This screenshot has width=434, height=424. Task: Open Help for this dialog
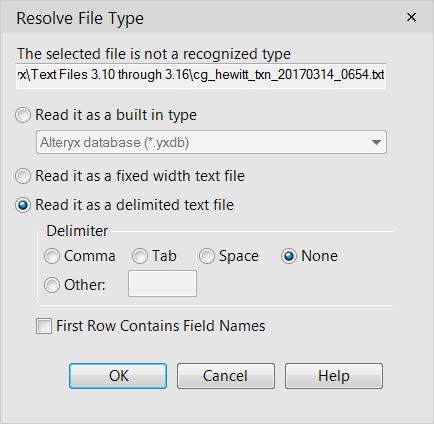click(x=334, y=376)
